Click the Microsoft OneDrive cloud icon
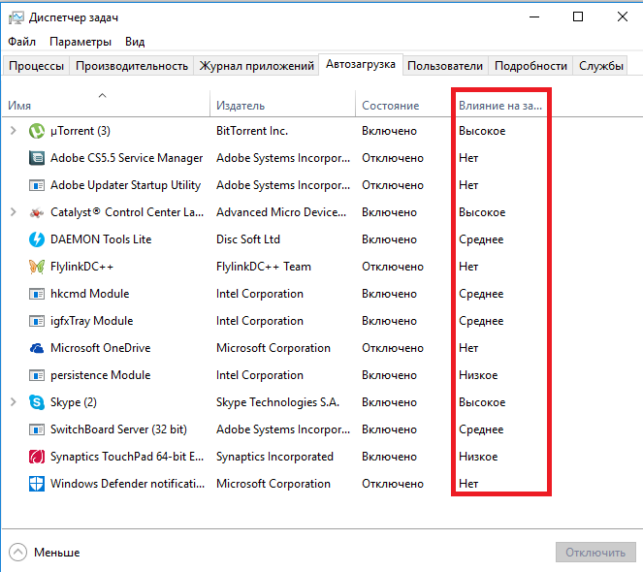The image size is (643, 572). pos(36,348)
